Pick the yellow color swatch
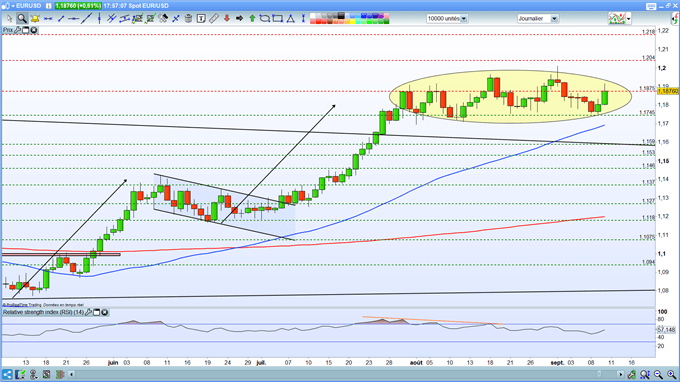 pyautogui.click(x=353, y=21)
